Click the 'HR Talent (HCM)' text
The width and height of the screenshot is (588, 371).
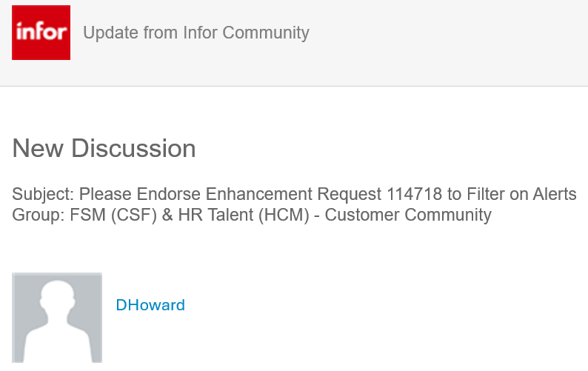pyautogui.click(x=244, y=215)
